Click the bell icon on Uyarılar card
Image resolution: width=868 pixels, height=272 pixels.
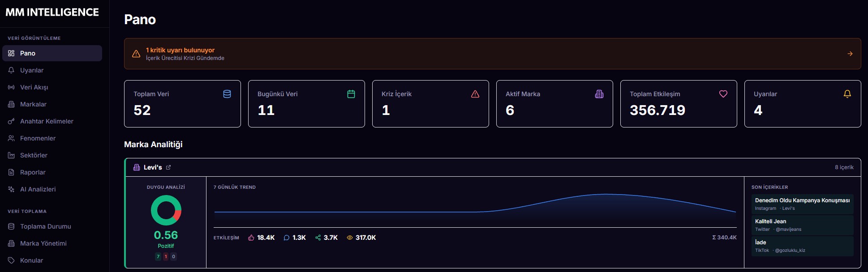[x=847, y=94]
